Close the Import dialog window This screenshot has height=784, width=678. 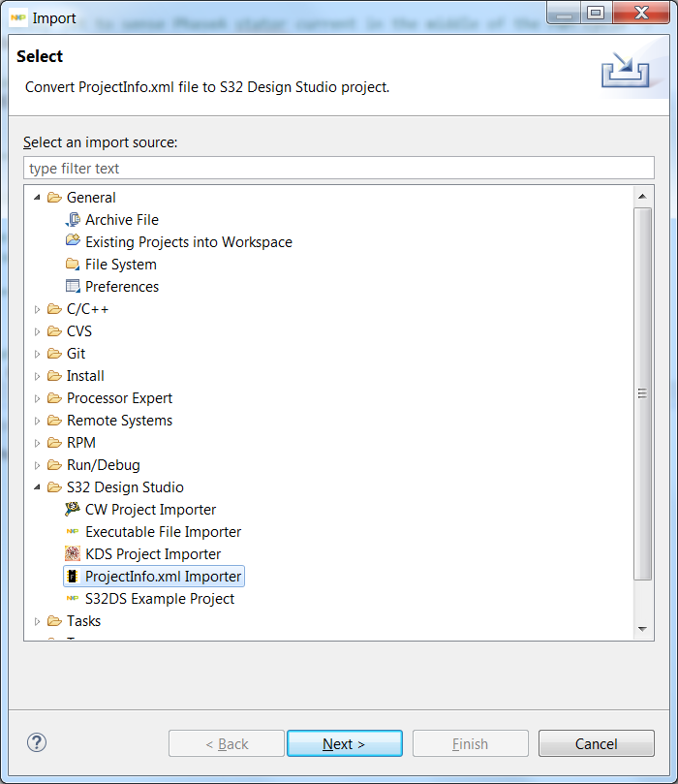tap(641, 13)
